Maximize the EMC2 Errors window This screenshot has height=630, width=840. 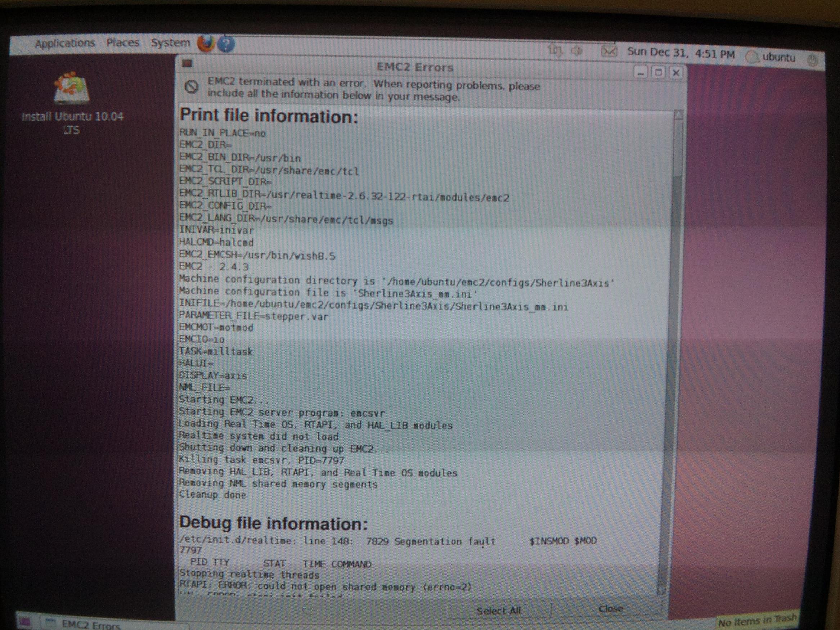pyautogui.click(x=659, y=72)
